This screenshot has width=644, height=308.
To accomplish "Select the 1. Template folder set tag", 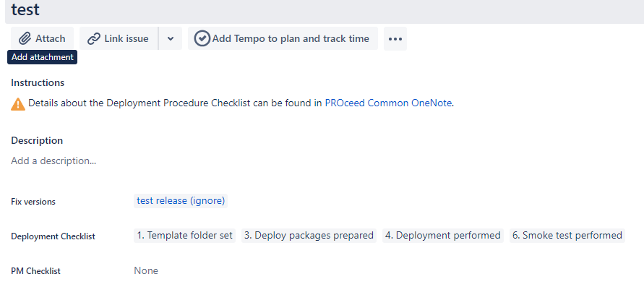I will click(185, 236).
